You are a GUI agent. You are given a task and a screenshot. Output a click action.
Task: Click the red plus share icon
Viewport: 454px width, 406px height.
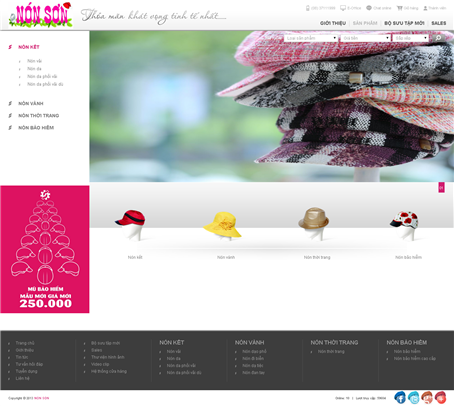coord(441,397)
